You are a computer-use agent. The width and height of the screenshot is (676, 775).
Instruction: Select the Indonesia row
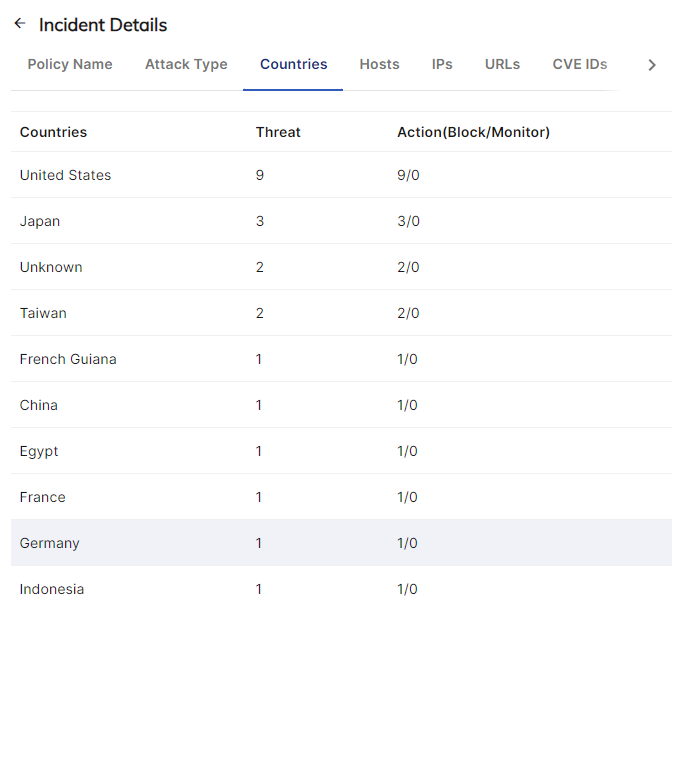coord(52,589)
